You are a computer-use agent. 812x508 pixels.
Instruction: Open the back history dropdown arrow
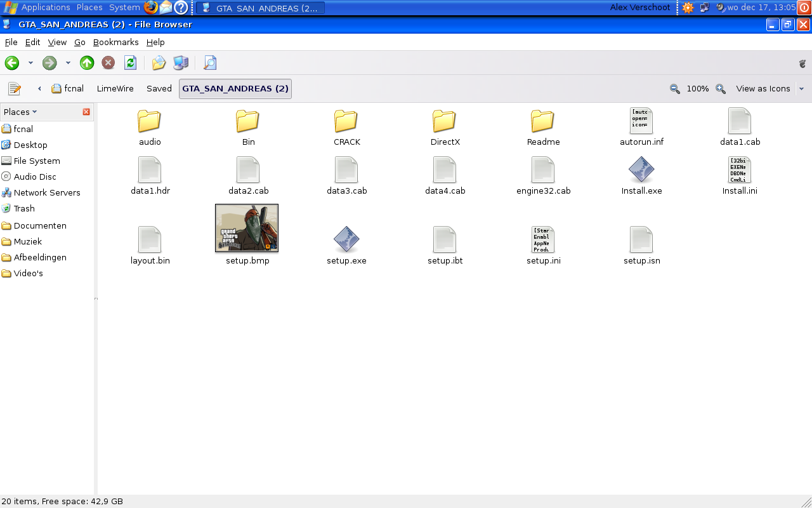30,63
